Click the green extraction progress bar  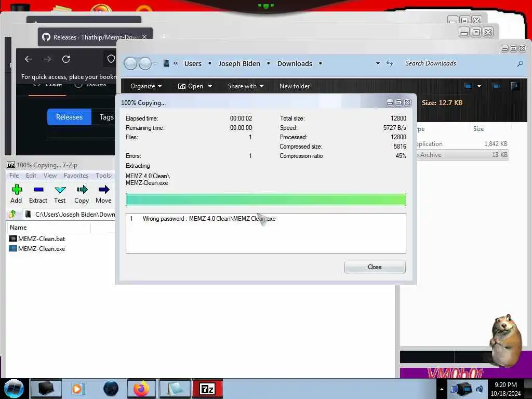point(265,199)
